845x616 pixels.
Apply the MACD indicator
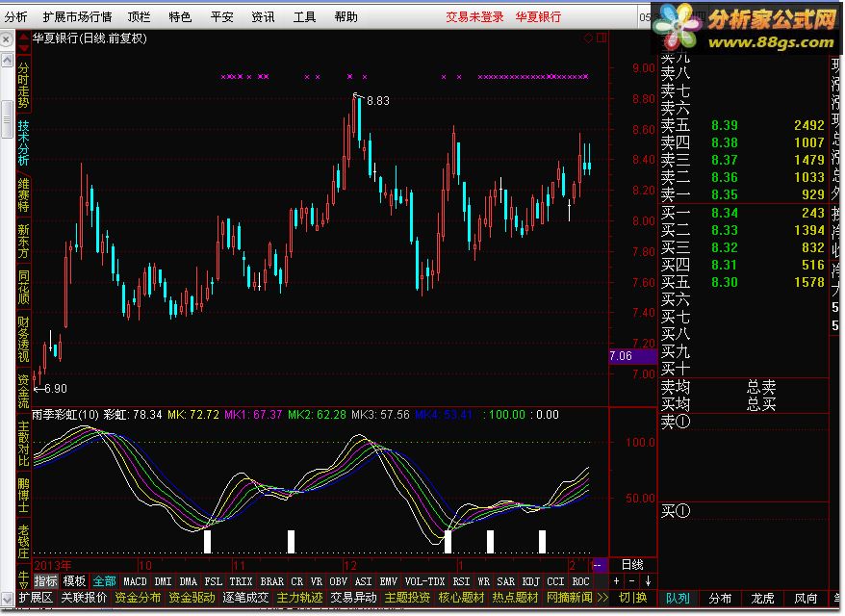click(135, 581)
